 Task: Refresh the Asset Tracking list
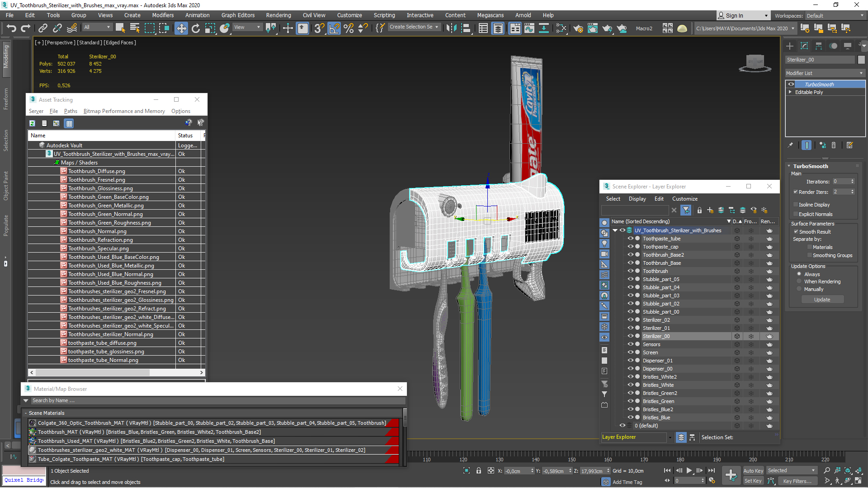pos(32,123)
